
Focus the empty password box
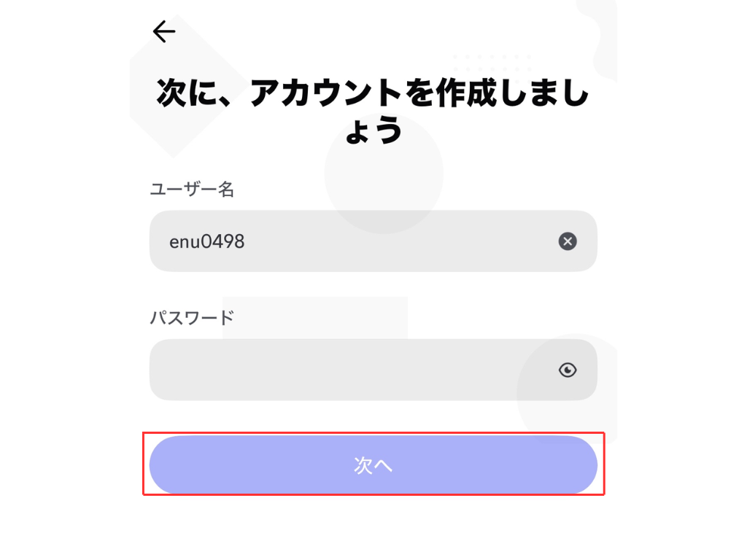[350, 370]
